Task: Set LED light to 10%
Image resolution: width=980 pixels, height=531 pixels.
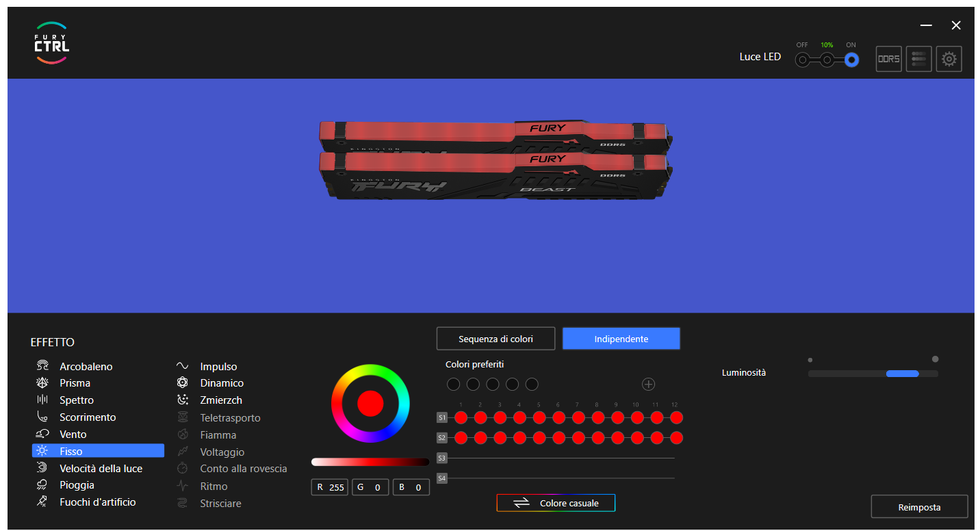Action: (827, 60)
